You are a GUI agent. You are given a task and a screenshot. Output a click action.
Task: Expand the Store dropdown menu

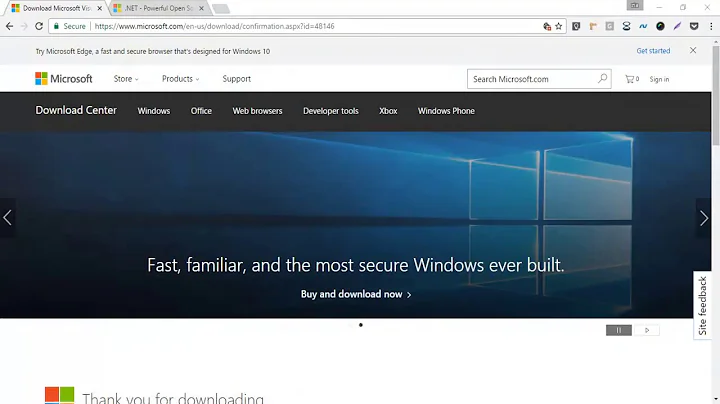click(x=126, y=79)
